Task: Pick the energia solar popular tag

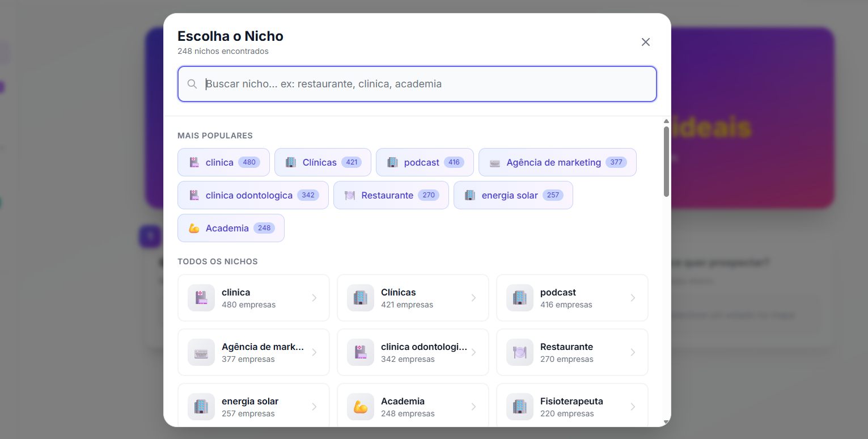Action: [513, 195]
